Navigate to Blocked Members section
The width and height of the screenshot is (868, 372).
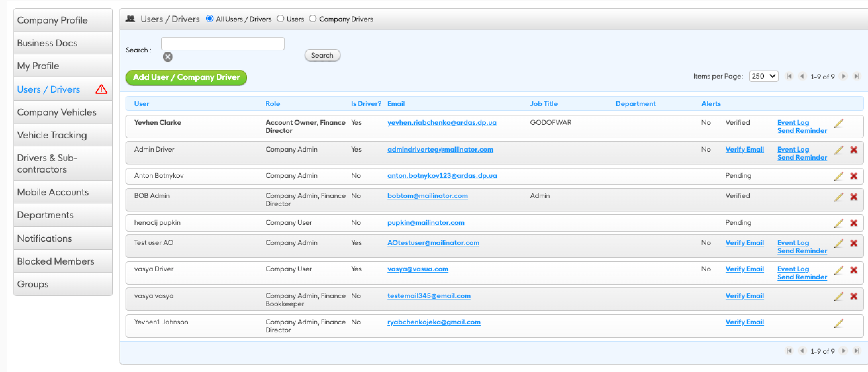click(56, 261)
